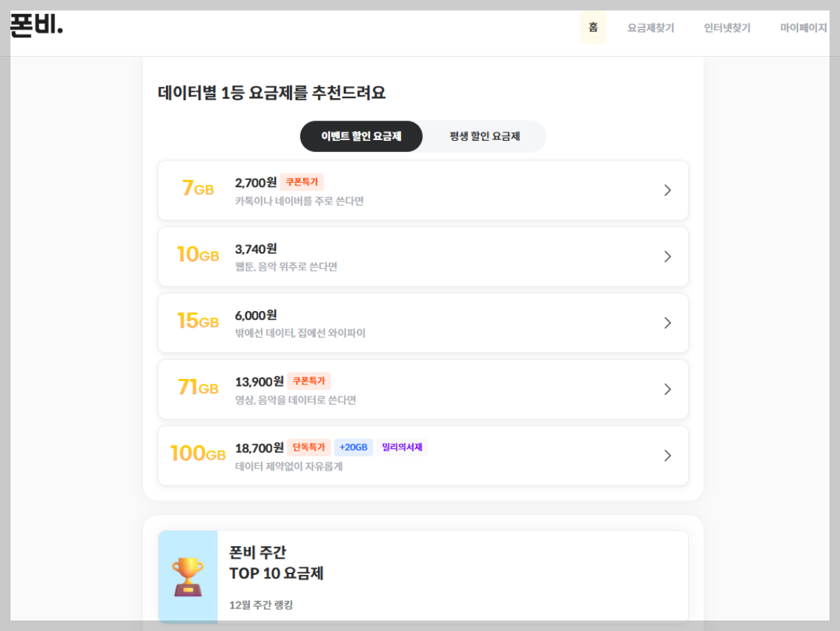Open the 2,700원 plan price
840x631 pixels.
(256, 183)
